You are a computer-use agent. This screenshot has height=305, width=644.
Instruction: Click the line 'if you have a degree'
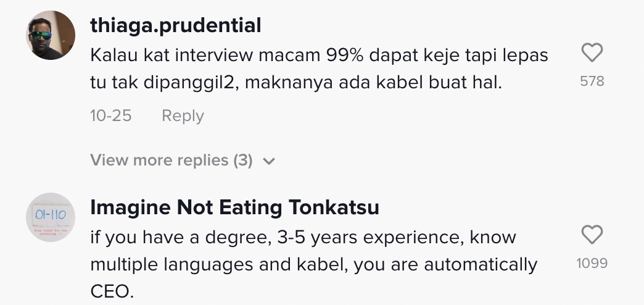(303, 237)
